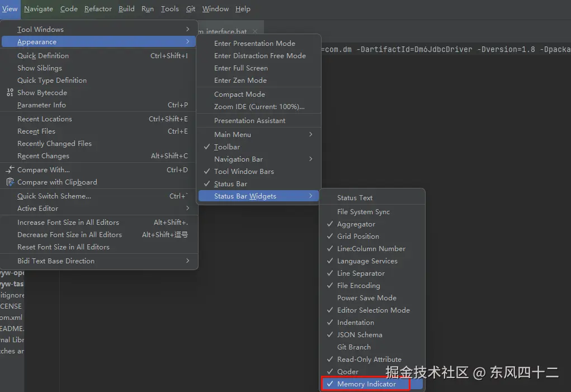The width and height of the screenshot is (571, 392).
Task: Click Reset Font Size in All Editors
Action: 69,247
